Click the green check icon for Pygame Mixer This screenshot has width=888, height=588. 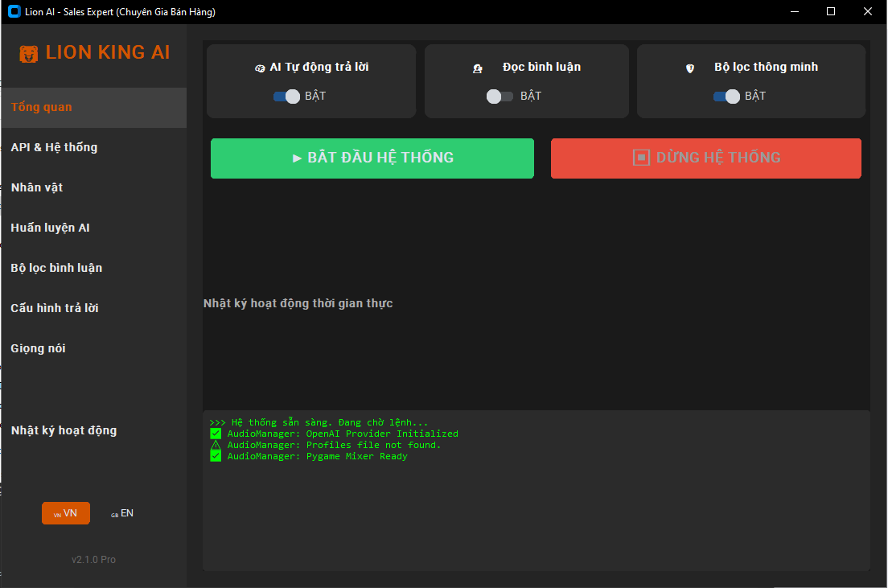tap(215, 456)
